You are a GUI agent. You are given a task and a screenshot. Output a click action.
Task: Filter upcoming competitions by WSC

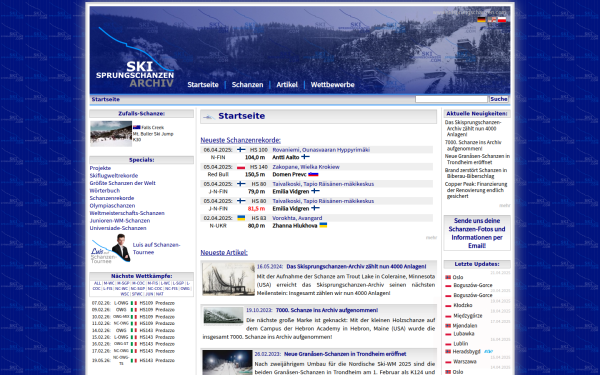[125, 294]
